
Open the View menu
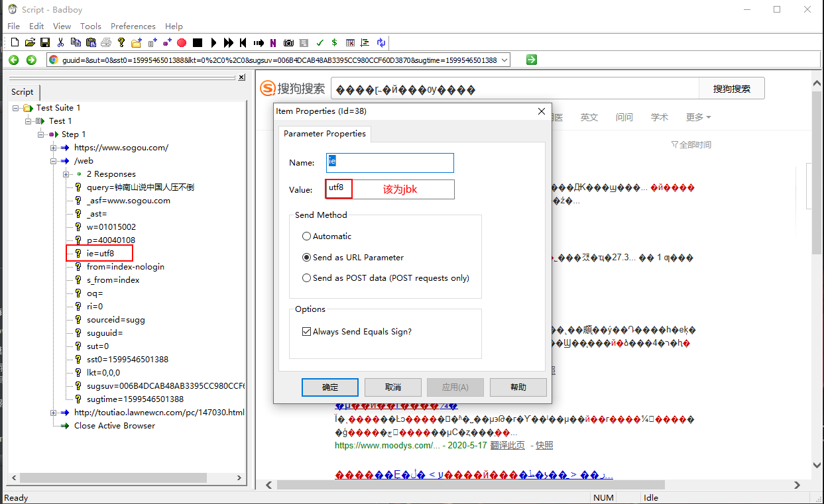point(62,26)
